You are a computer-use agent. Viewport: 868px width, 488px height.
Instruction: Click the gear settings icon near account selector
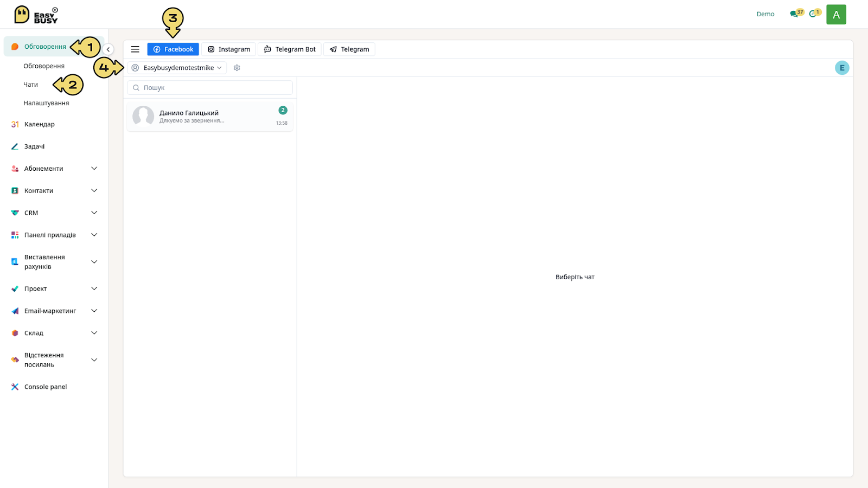coord(237,68)
